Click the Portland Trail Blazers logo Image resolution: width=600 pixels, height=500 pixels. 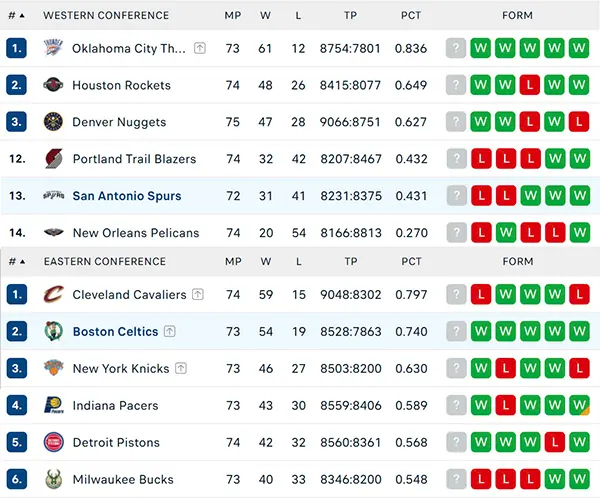pyautogui.click(x=53, y=159)
